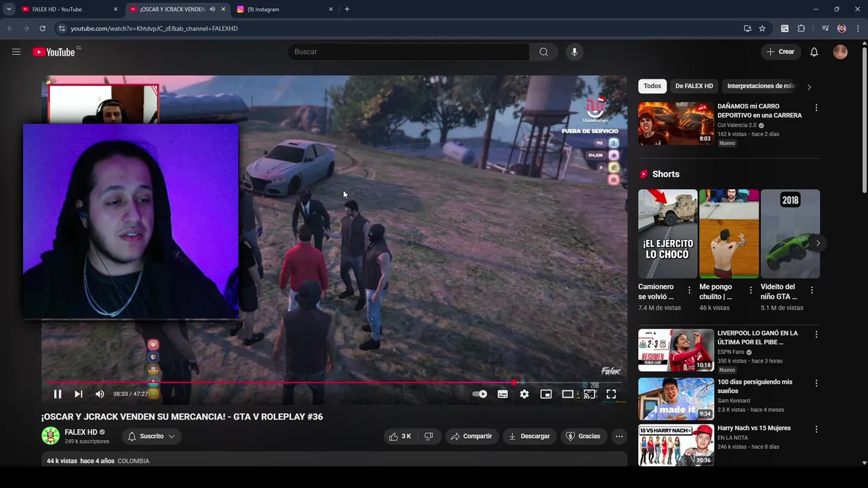
Task: Open a new browser tab
Action: [x=347, y=9]
